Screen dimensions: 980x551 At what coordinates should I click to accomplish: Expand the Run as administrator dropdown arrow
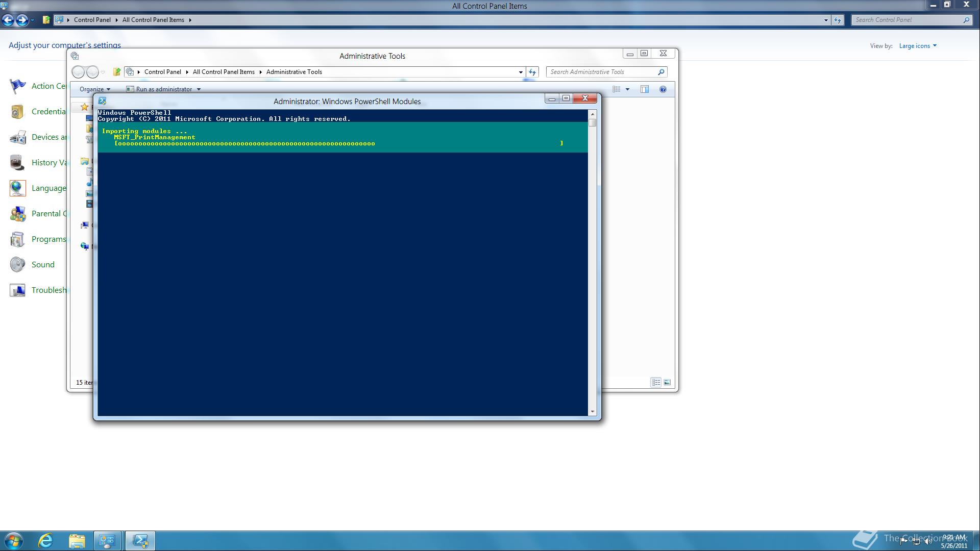[x=199, y=89]
